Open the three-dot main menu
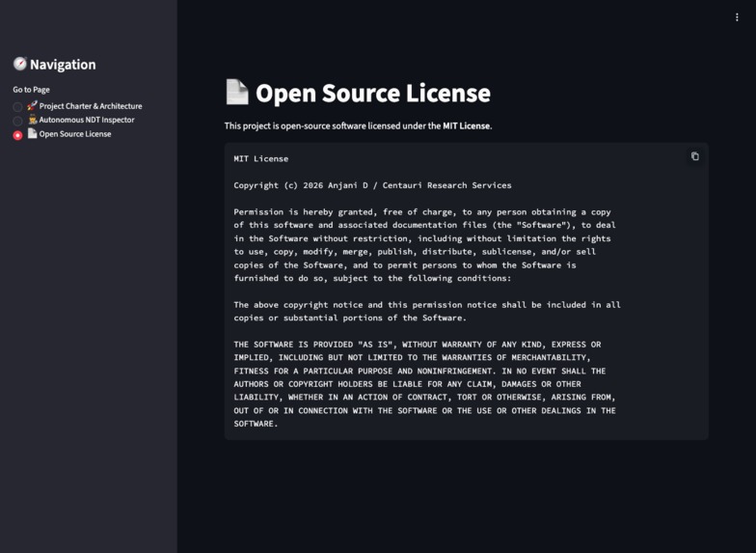Viewport: 756px width, 553px height. (x=737, y=17)
